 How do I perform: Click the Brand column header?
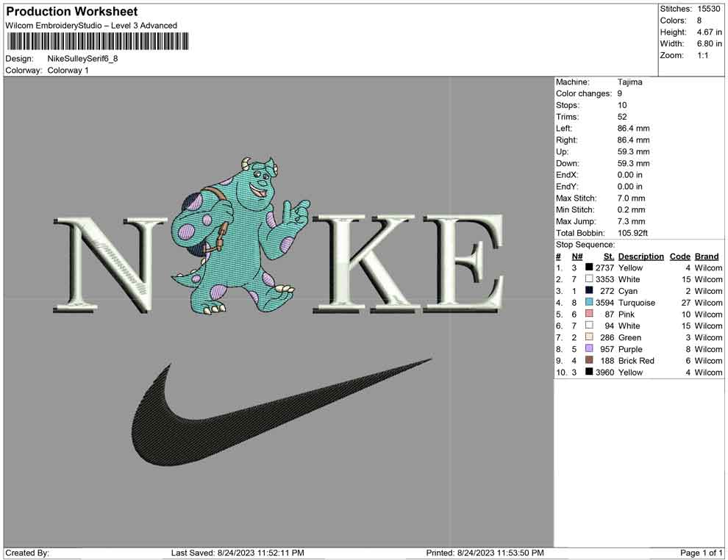707,256
